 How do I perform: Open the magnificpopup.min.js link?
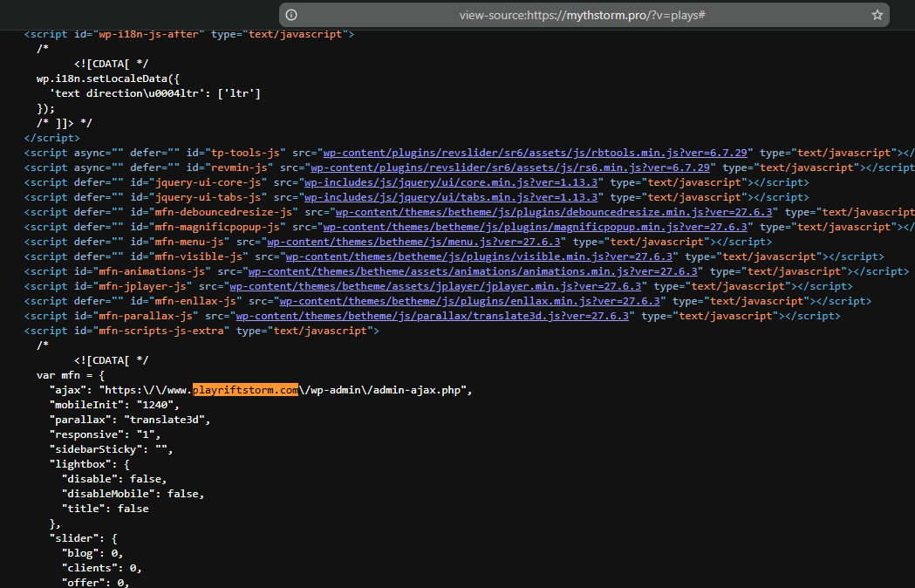pyautogui.click(x=535, y=227)
